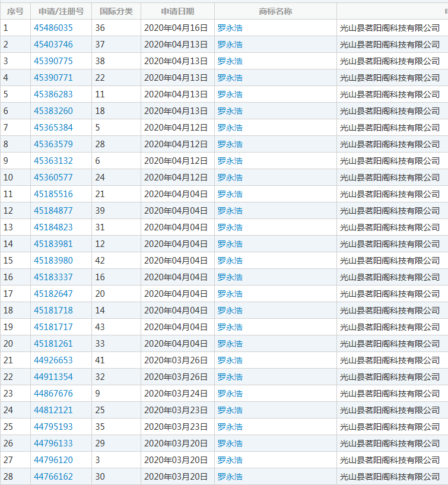Click the 申请日期 column header
The height and width of the screenshot is (485, 448).
pyautogui.click(x=177, y=11)
